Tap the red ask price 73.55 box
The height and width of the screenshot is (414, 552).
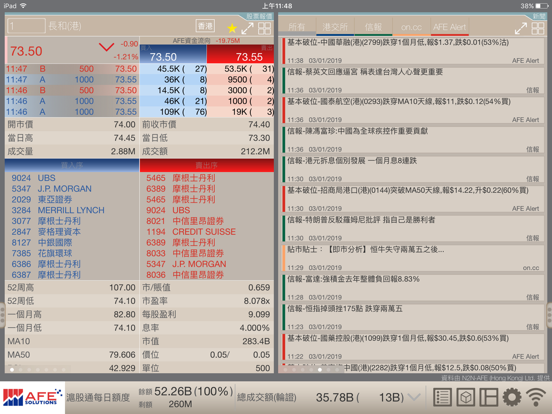[x=240, y=54]
